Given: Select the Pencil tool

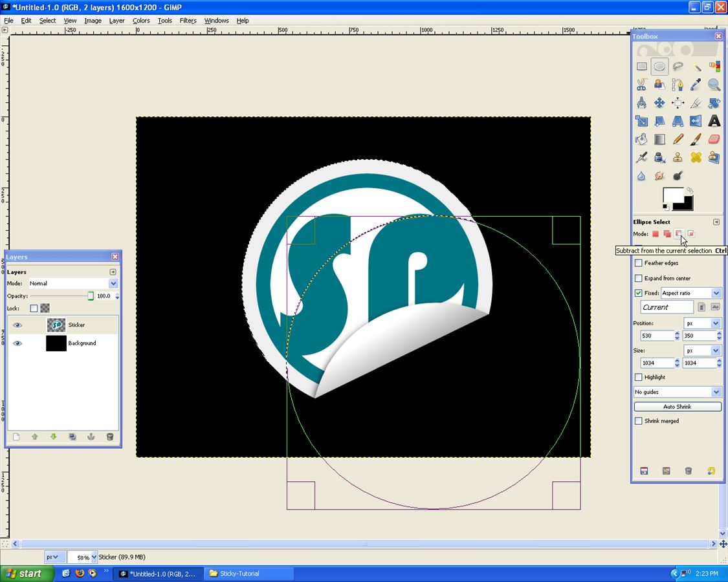Looking at the screenshot, I should [x=678, y=139].
